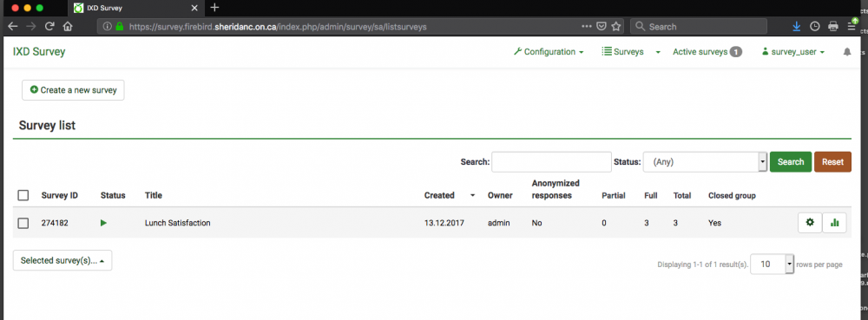Screen dimensions: 868x320
Task: Click the admin owner cell
Action: pos(499,223)
